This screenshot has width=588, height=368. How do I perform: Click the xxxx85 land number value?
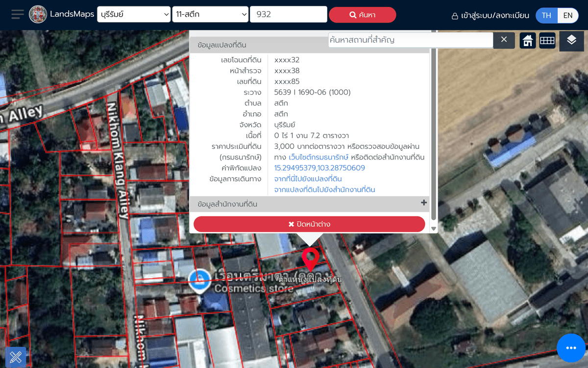point(287,81)
